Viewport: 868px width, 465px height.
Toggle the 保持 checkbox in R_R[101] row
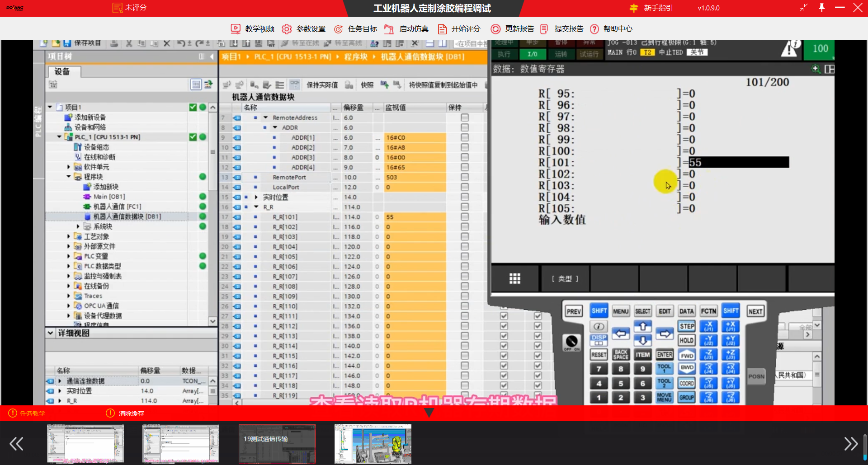point(464,217)
